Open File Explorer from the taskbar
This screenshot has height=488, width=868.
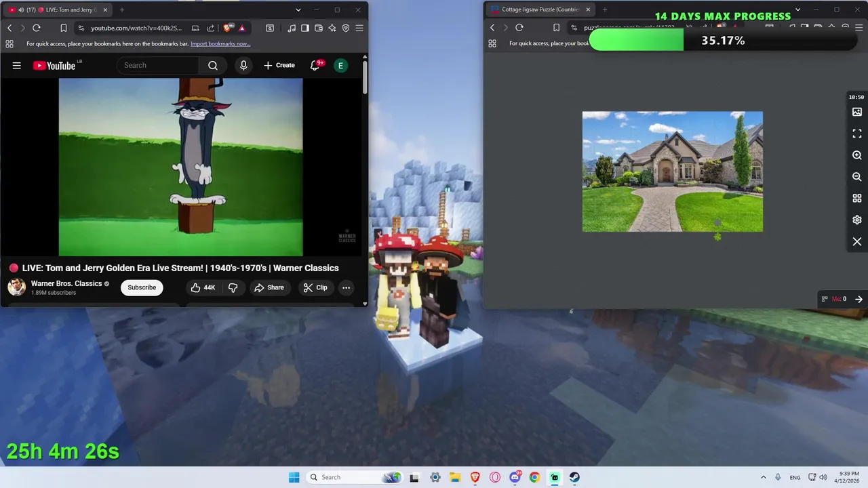tap(455, 477)
